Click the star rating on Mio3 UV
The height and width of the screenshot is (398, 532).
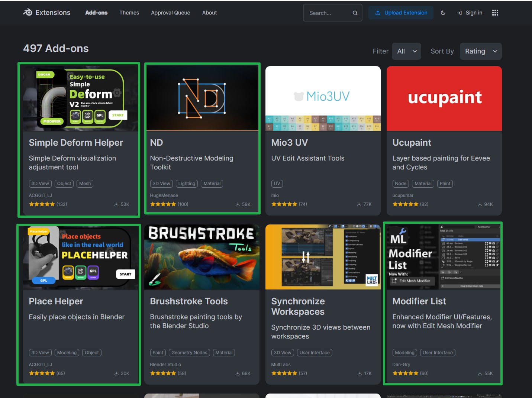click(284, 204)
